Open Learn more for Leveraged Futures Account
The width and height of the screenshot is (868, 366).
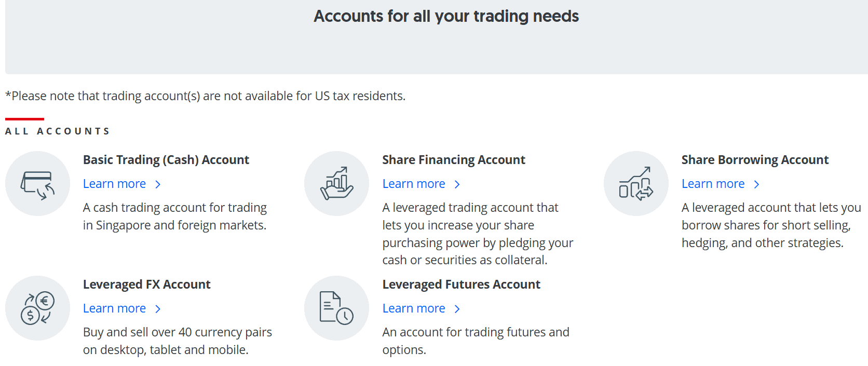tap(414, 308)
